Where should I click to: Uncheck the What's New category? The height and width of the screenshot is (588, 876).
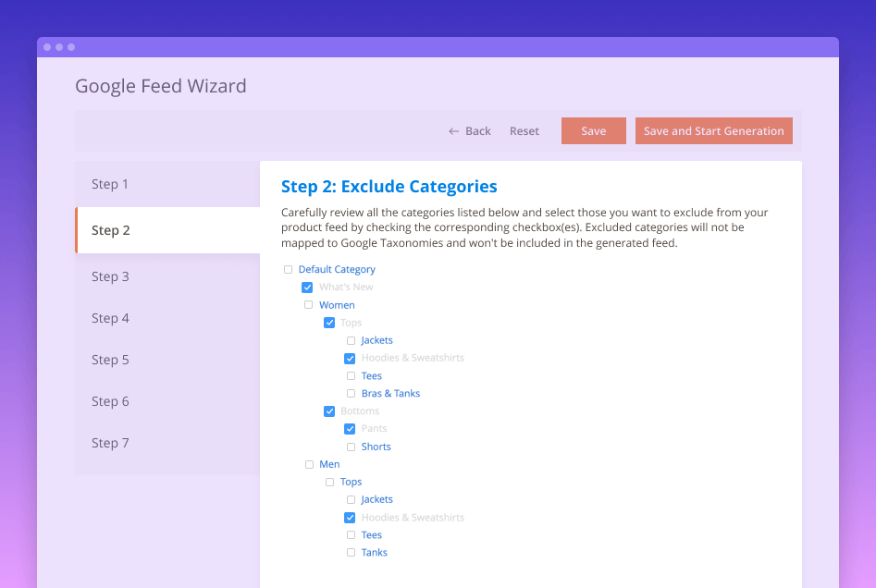point(307,287)
